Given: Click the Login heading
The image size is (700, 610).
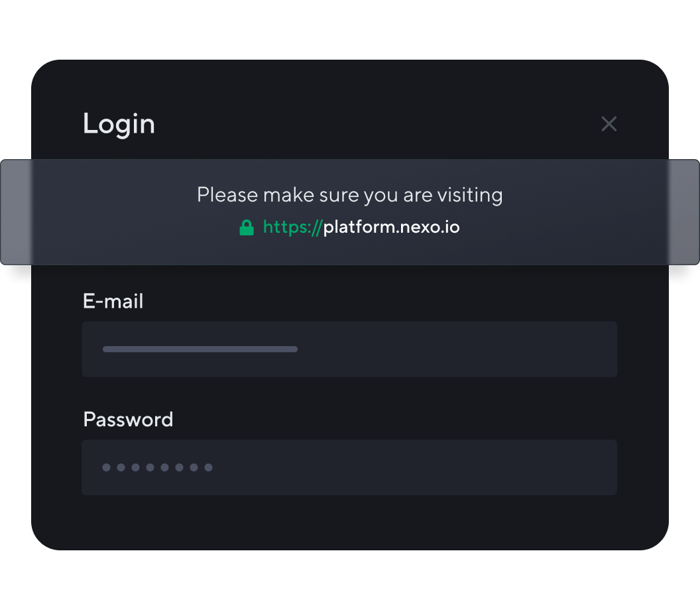Looking at the screenshot, I should [119, 124].
